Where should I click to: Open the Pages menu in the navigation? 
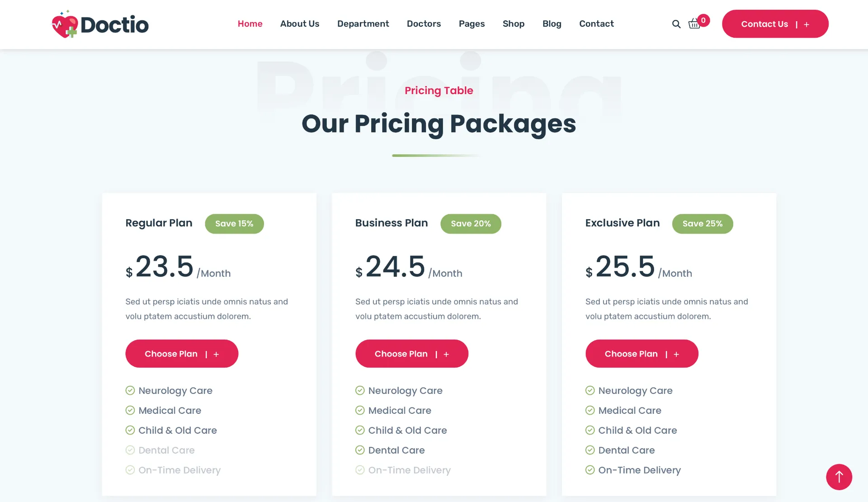[472, 24]
